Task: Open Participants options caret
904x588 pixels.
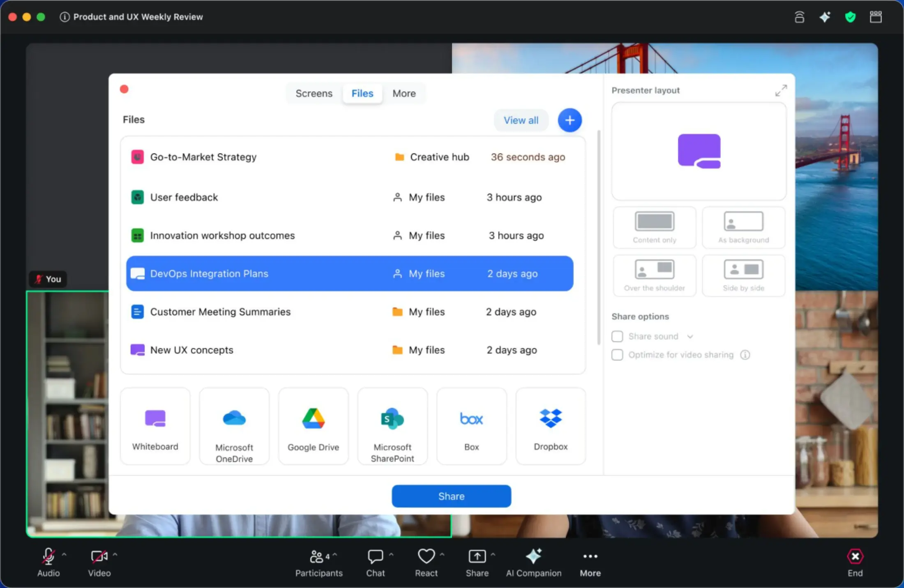Action: click(335, 554)
